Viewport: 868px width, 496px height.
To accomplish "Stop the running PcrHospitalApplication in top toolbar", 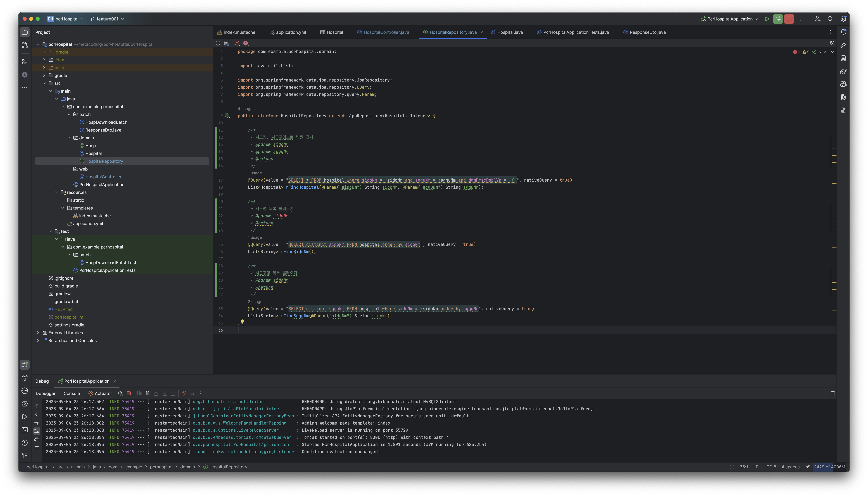I will pyautogui.click(x=789, y=19).
